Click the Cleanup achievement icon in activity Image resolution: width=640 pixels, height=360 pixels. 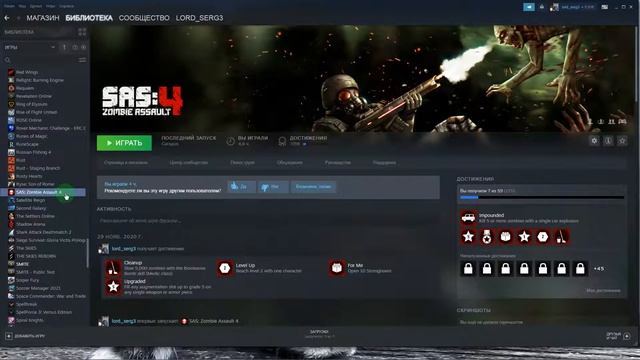pos(113,268)
